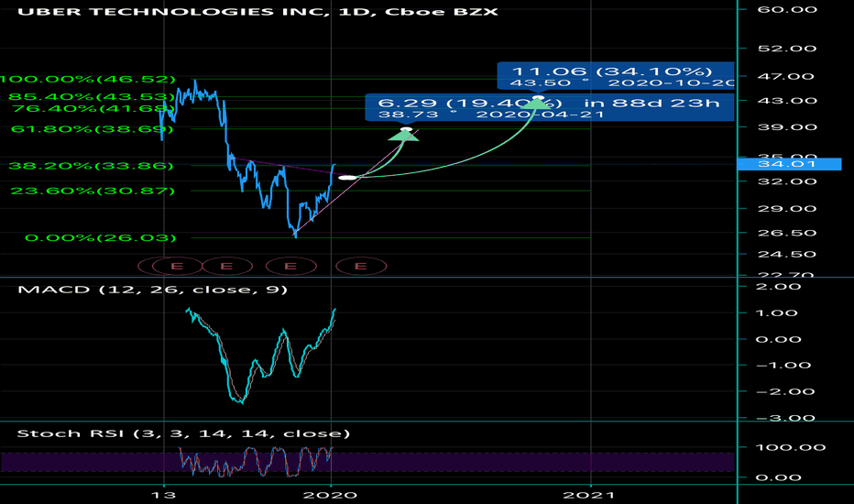Click the 13 date label on time axis
This screenshot has width=854, height=504.
click(163, 495)
